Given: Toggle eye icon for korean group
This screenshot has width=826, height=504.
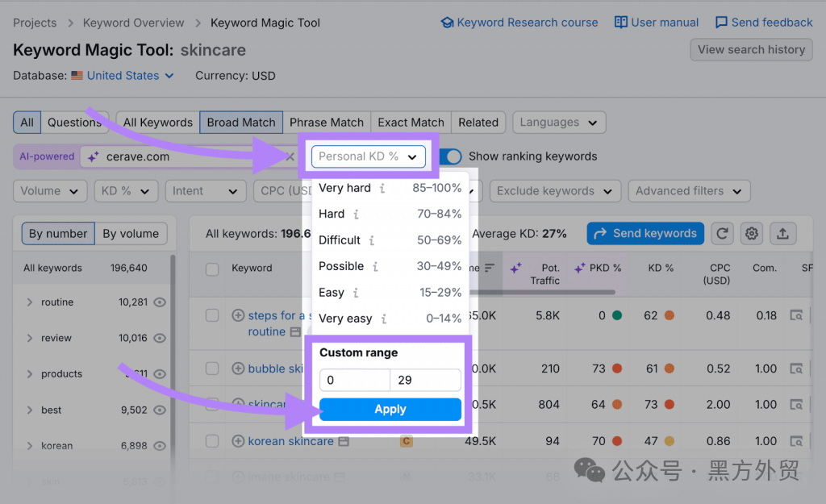Looking at the screenshot, I should [160, 446].
